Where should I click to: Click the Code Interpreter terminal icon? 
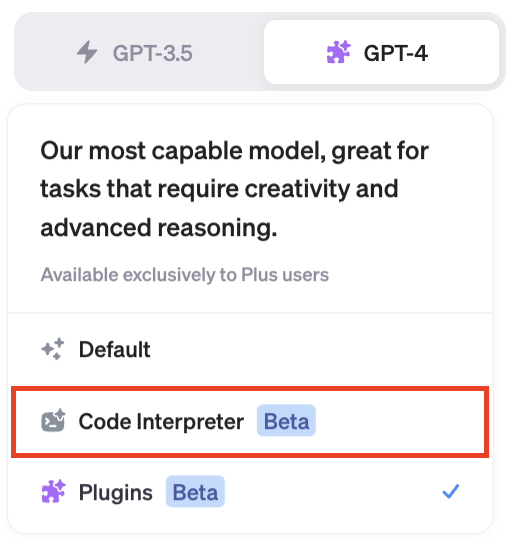click(x=53, y=420)
